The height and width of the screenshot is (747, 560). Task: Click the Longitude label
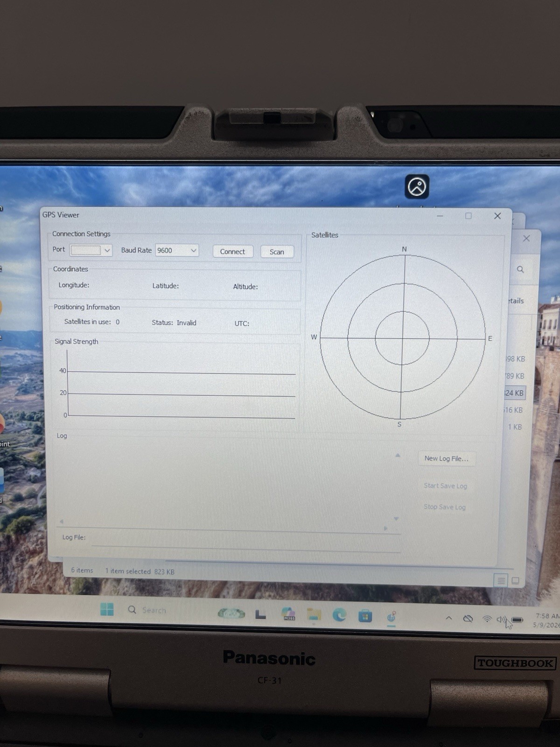[74, 285]
